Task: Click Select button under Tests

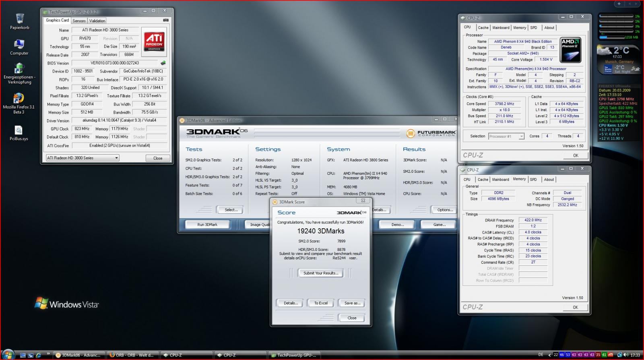Action: coord(231,210)
